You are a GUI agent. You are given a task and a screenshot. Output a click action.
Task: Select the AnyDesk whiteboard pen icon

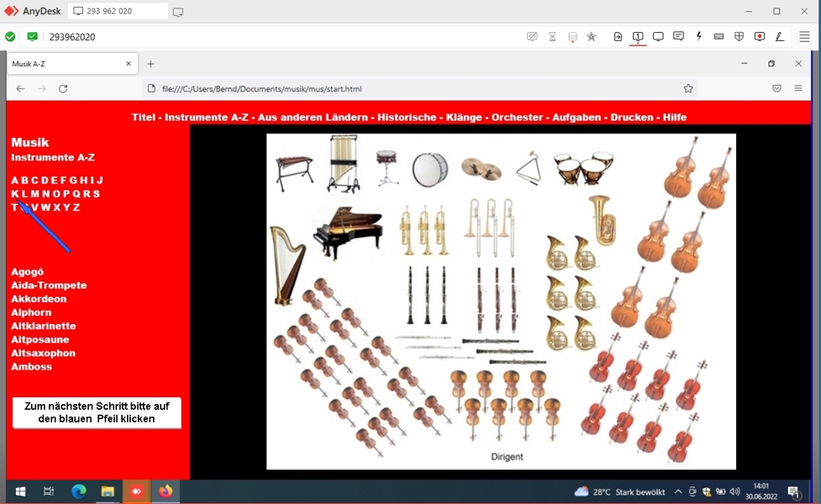coord(779,37)
